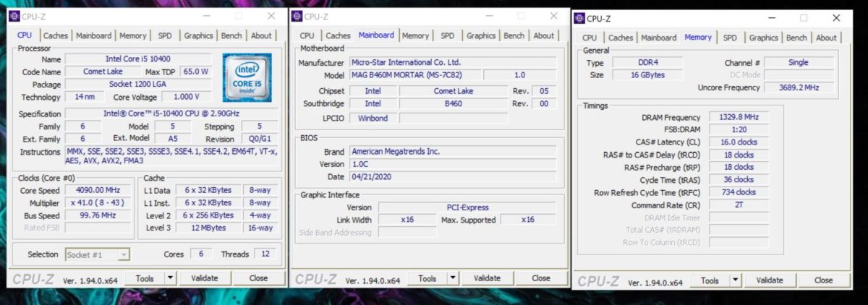Screen dimensions: 868x305
Task: Click the CPU-Z app icon in the left window title bar
Action: (14, 16)
